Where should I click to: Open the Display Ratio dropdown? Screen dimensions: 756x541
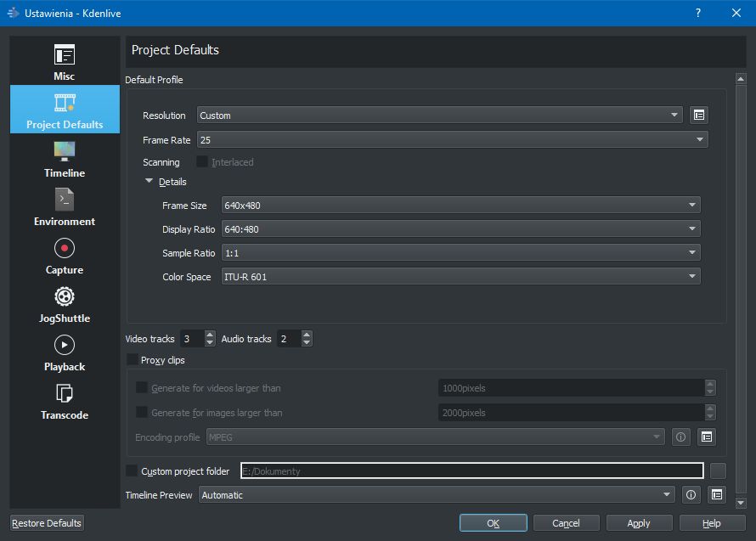[x=460, y=229]
